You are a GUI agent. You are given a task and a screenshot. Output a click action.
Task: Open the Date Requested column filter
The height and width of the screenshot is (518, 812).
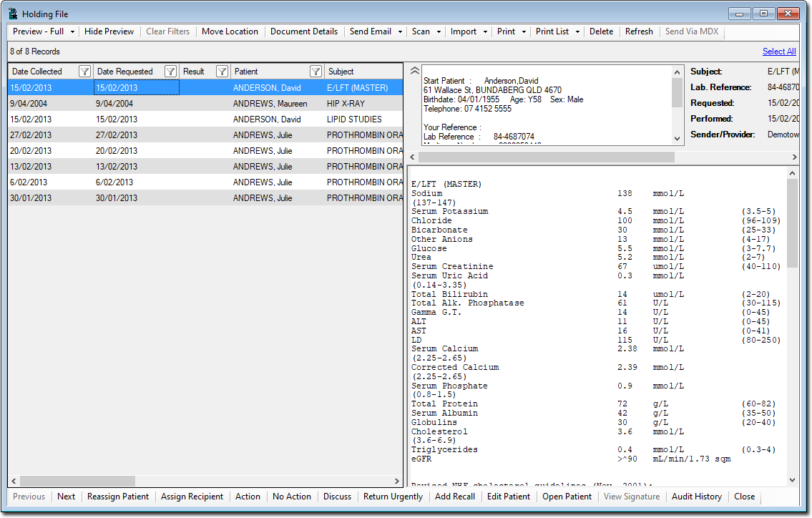(170, 72)
